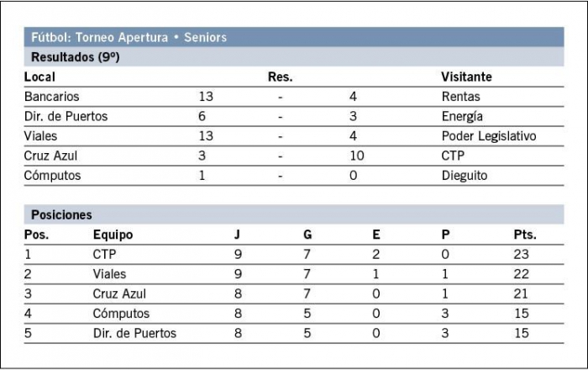588x370 pixels.
Task: Click the Pts. column header
Action: pos(525,235)
